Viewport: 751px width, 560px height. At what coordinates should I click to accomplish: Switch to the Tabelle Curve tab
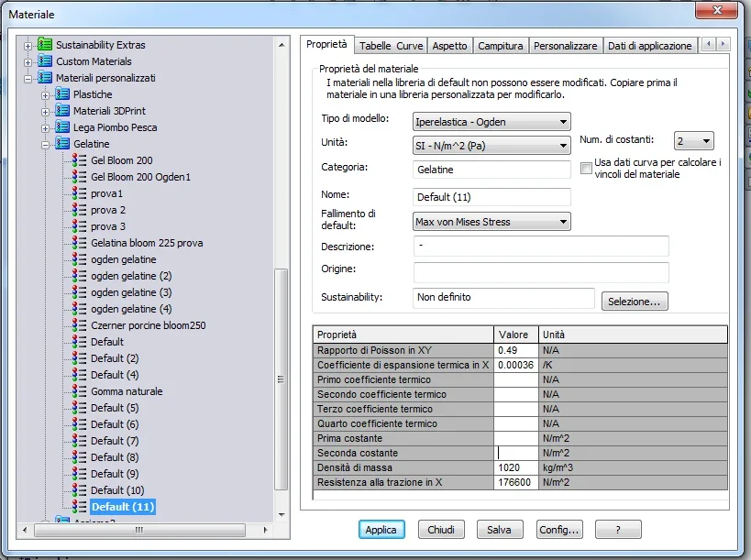[391, 46]
